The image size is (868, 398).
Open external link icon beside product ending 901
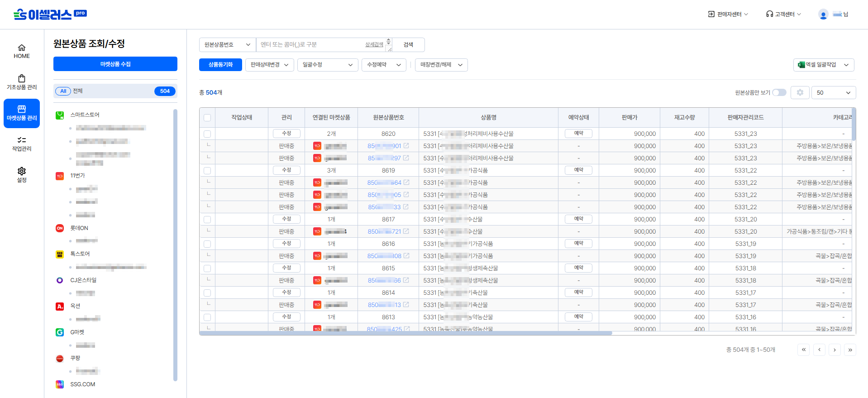[406, 146]
